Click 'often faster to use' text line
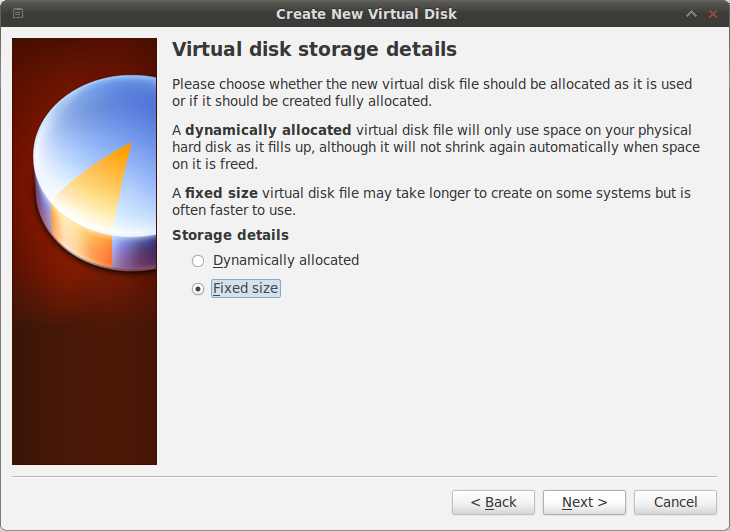 [234, 210]
